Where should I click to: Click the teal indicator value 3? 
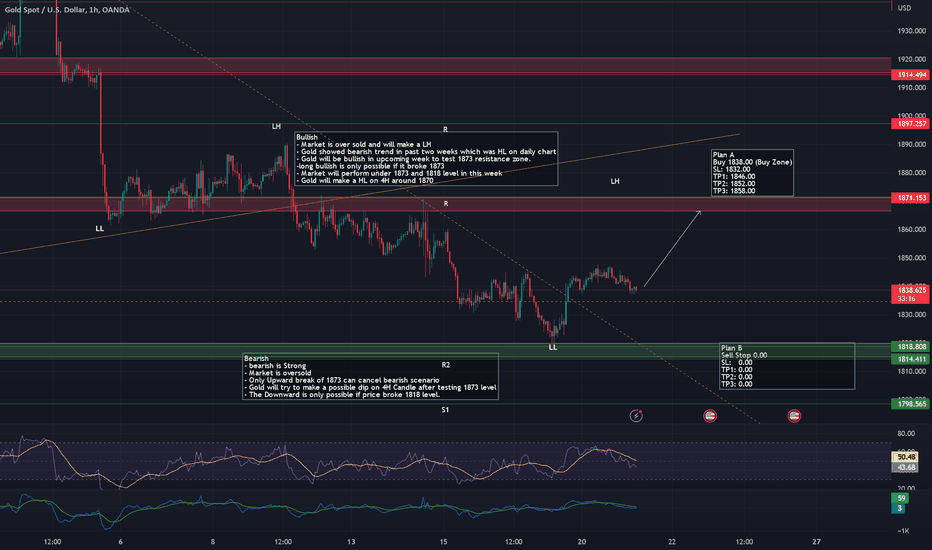tap(899, 508)
